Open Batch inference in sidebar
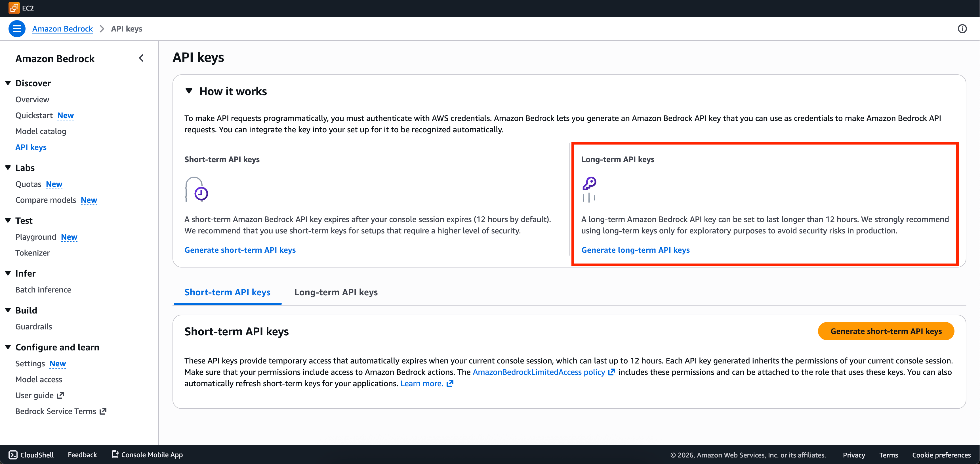The image size is (980, 464). tap(43, 290)
